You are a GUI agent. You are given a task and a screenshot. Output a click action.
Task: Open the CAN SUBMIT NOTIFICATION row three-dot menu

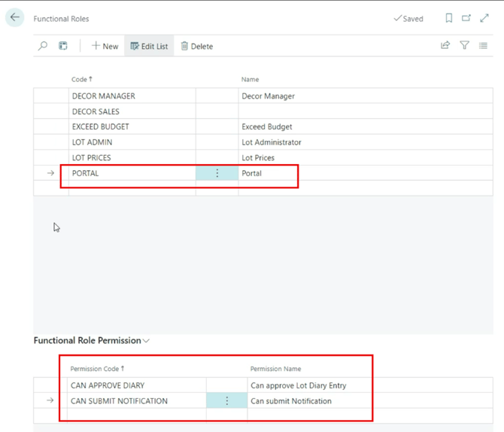[226, 401]
